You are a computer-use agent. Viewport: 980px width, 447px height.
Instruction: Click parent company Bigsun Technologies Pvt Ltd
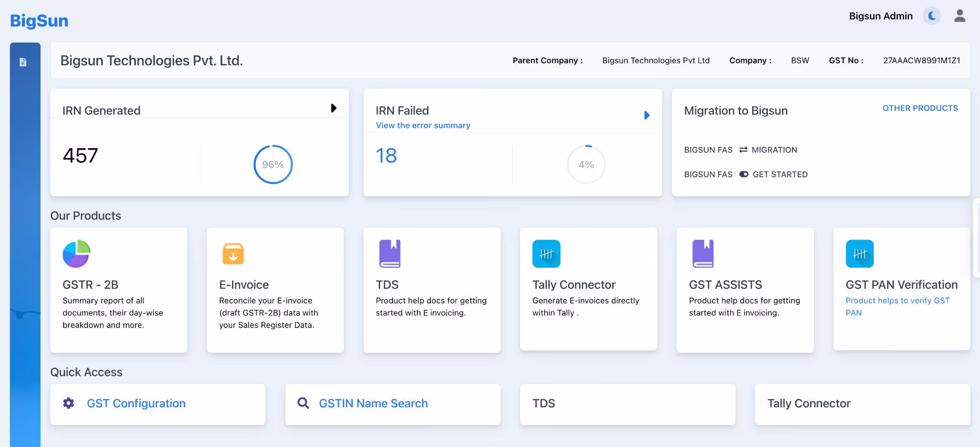tap(656, 61)
